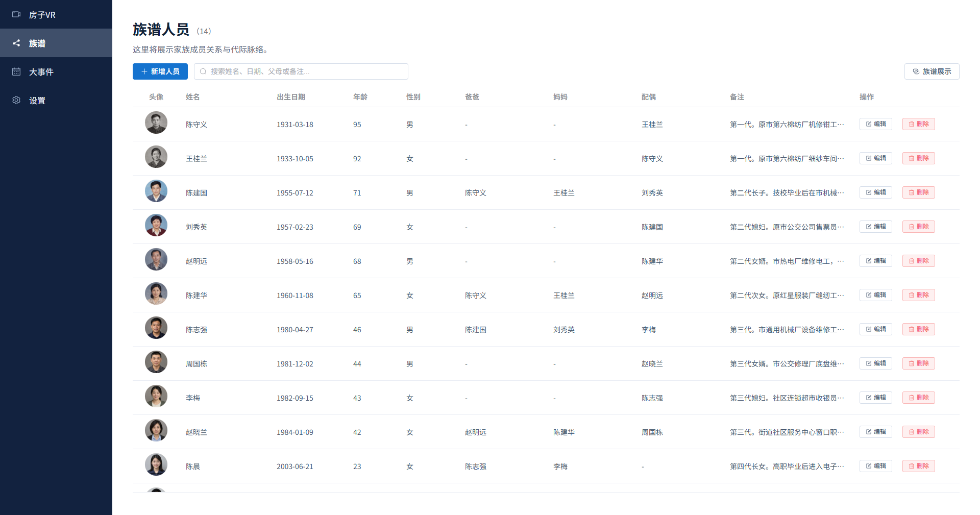Focus the search box for names and dates
The width and height of the screenshot is (980, 515).
(301, 71)
